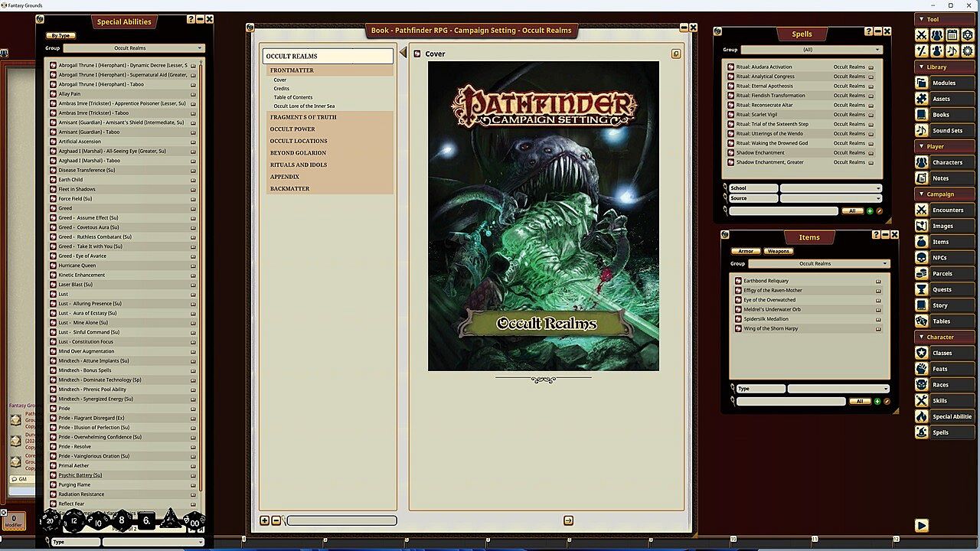Click green add button in Spells window

coord(870,211)
